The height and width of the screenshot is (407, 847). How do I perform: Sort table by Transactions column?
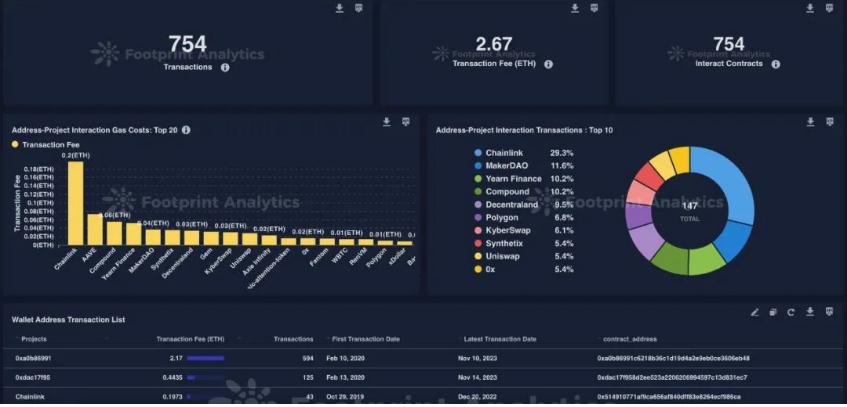coord(293,339)
